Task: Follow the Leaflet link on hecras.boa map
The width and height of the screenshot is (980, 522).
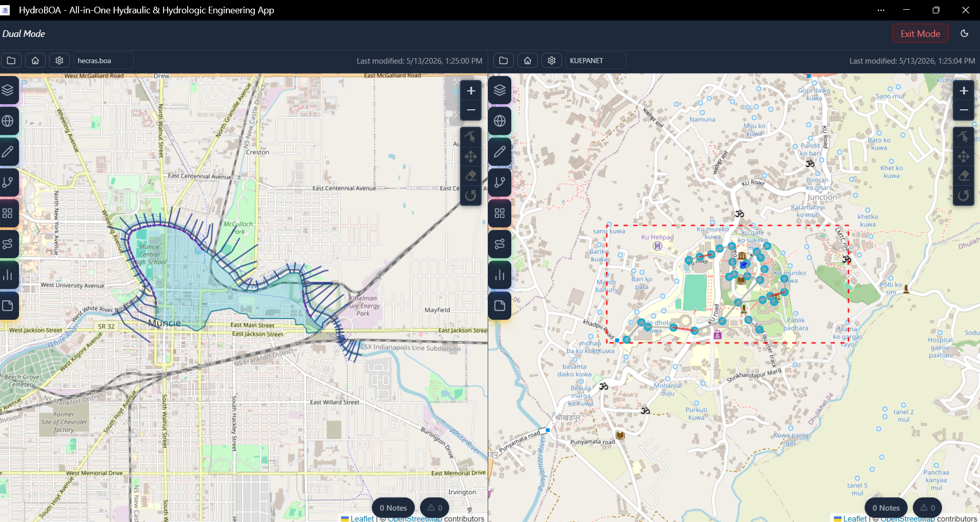Action: click(x=357, y=518)
